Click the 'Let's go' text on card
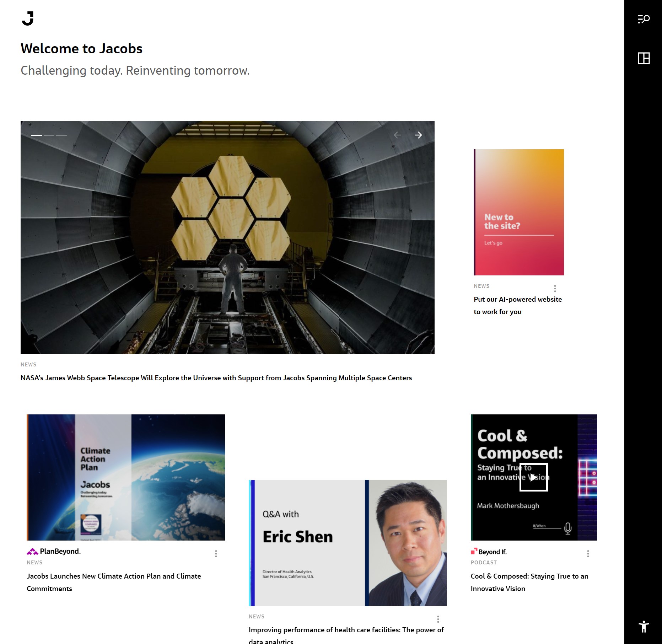The image size is (662, 644). point(493,243)
